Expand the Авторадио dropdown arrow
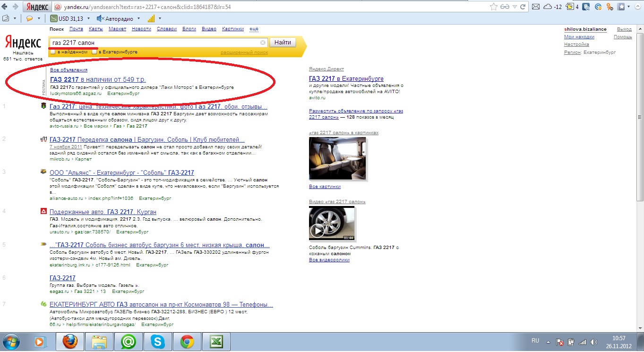Screen dimensions: 644x352 (x=138, y=18)
